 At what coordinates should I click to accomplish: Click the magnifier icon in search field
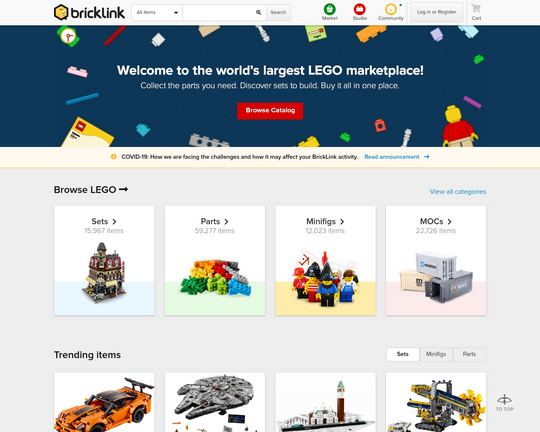(258, 12)
